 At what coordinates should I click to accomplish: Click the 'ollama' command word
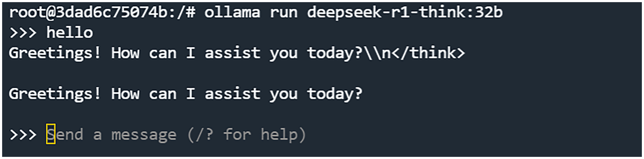pyautogui.click(x=232, y=13)
